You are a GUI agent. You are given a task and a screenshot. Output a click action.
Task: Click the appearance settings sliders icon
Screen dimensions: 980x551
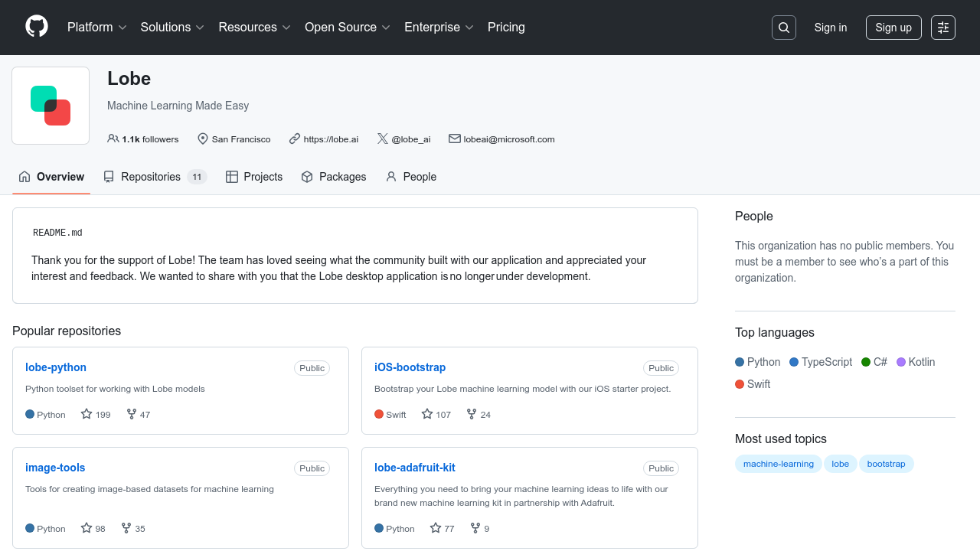[x=943, y=28]
